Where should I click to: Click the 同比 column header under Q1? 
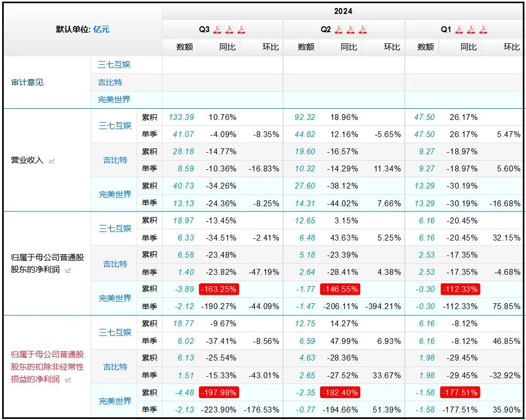click(469, 47)
